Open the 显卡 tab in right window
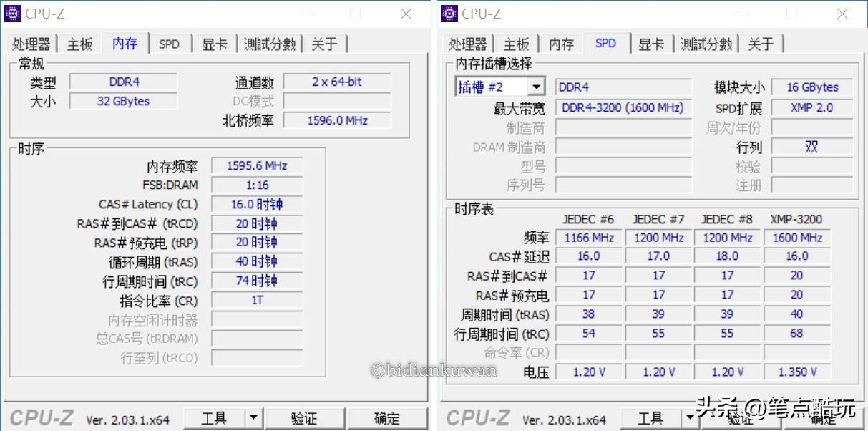 click(650, 43)
